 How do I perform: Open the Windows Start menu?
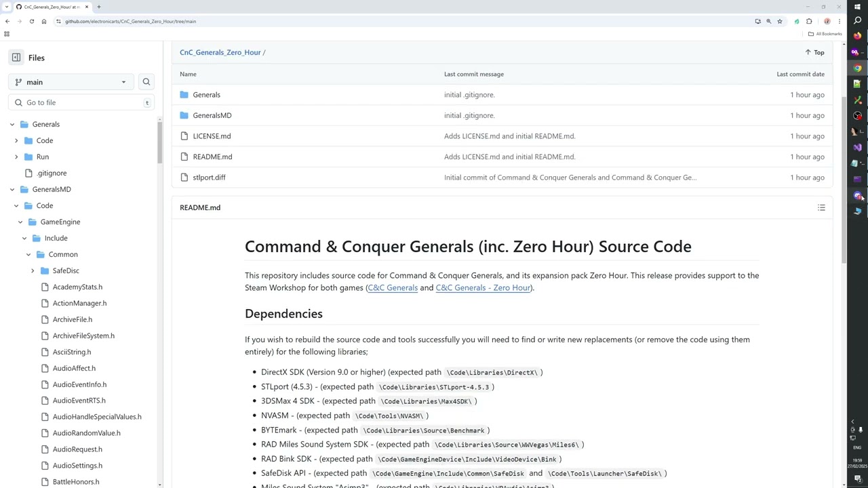(858, 7)
